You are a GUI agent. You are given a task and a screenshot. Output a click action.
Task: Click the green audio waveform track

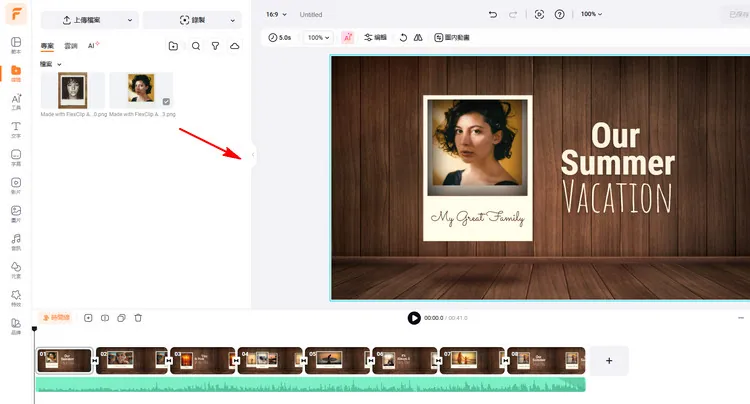[x=310, y=385]
